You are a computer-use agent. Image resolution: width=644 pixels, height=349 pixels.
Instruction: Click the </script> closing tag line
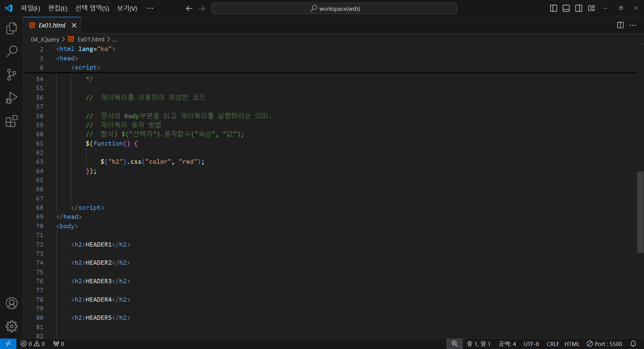(88, 208)
